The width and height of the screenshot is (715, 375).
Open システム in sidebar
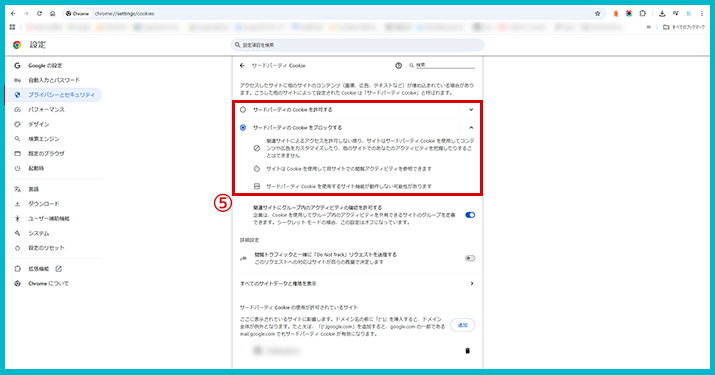[38, 234]
